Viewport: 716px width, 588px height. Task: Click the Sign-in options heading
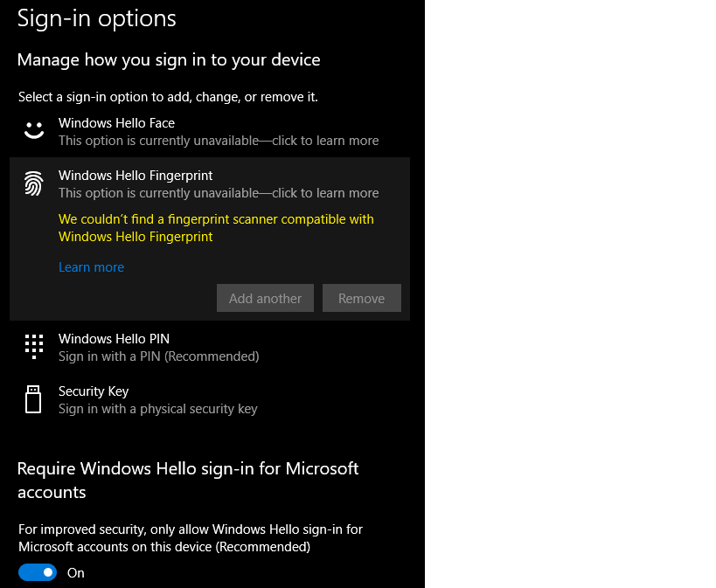pos(96,18)
